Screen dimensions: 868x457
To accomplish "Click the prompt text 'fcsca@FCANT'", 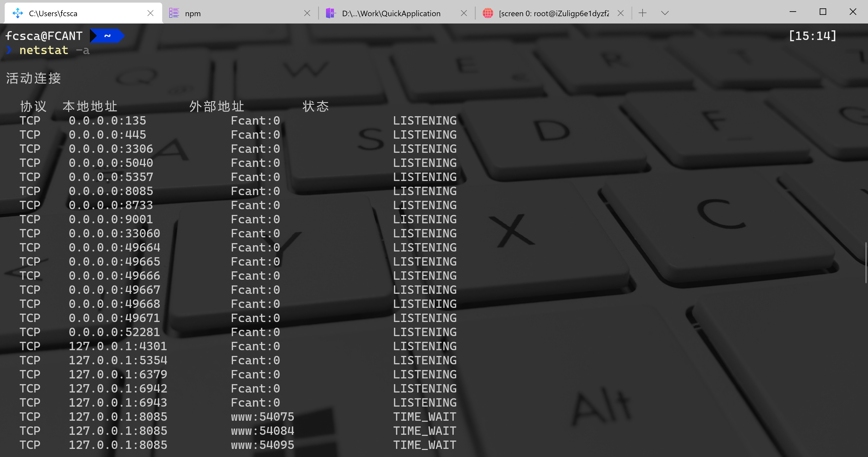I will click(44, 36).
